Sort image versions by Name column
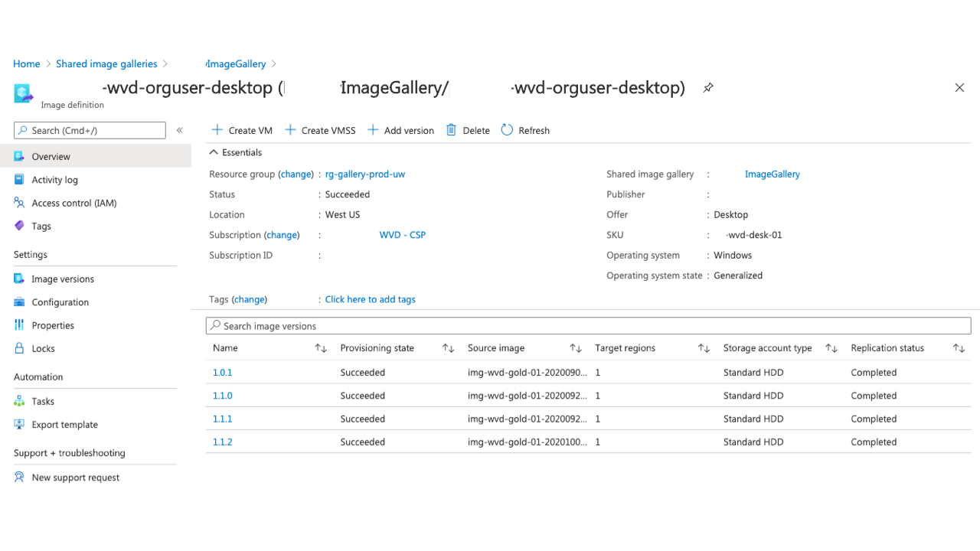The image size is (980, 551). point(321,348)
